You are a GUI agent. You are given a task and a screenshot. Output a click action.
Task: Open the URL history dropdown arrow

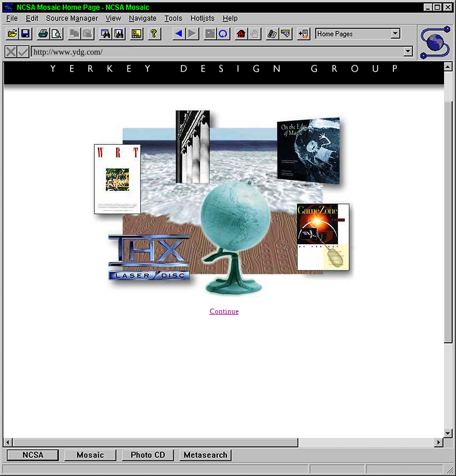click(408, 52)
